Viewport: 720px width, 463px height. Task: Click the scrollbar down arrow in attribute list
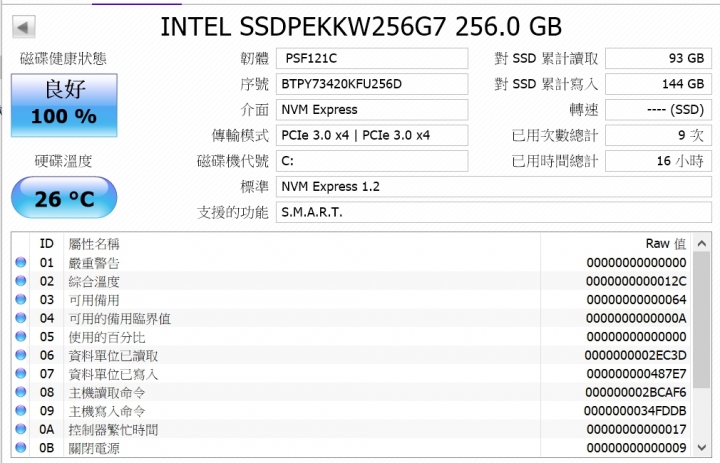pyautogui.click(x=702, y=447)
